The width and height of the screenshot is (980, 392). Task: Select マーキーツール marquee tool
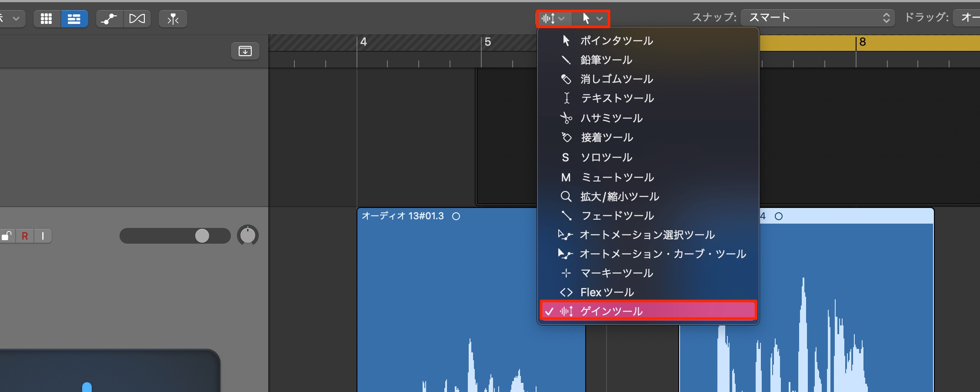point(648,273)
